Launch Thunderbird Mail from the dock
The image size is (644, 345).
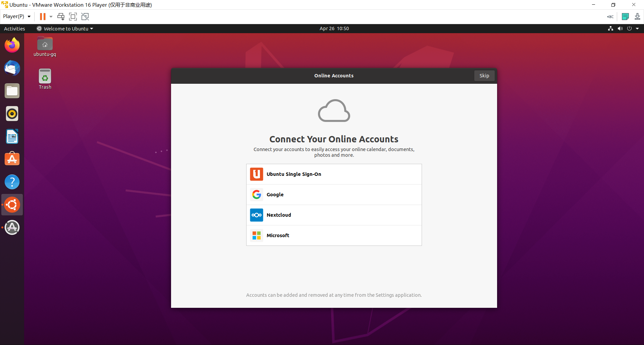tap(12, 68)
